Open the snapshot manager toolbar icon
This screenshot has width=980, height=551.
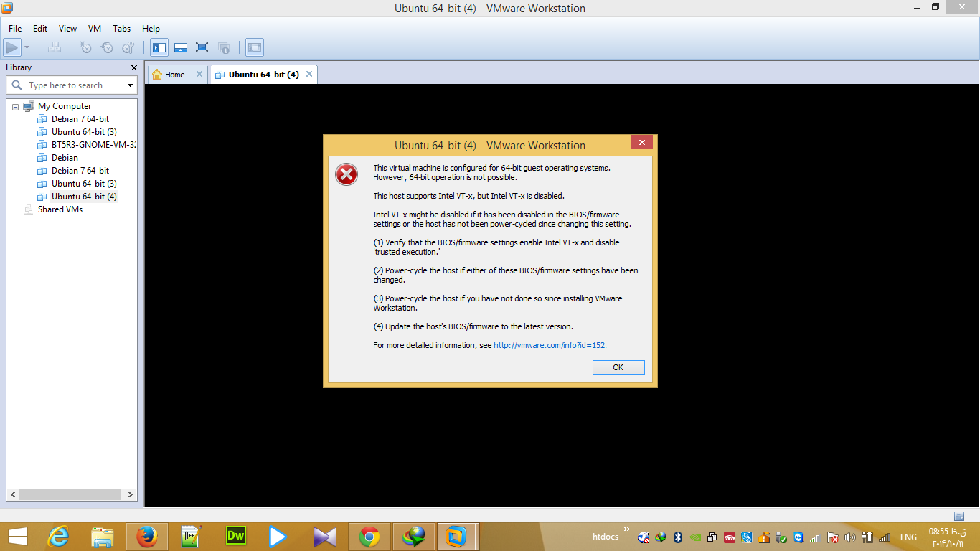(x=128, y=48)
